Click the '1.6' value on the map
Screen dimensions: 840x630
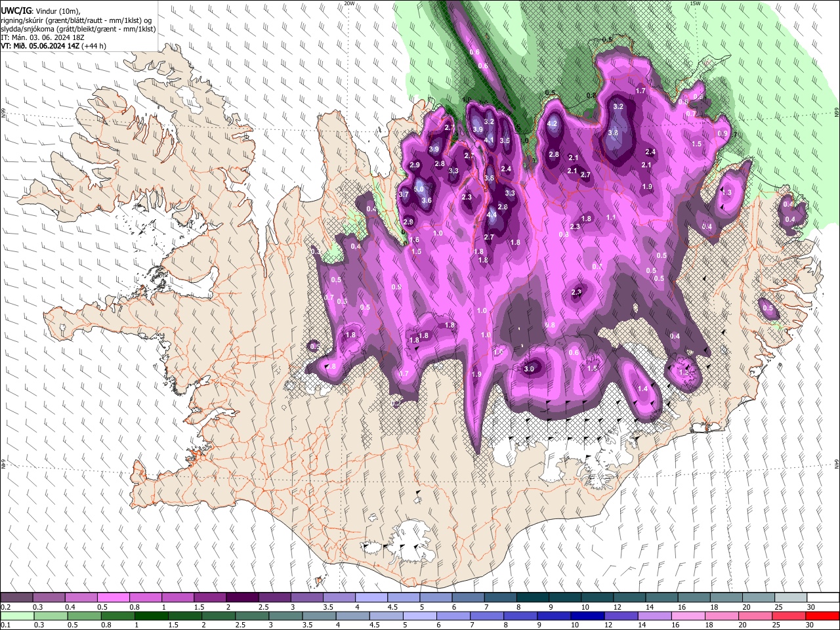415,241
